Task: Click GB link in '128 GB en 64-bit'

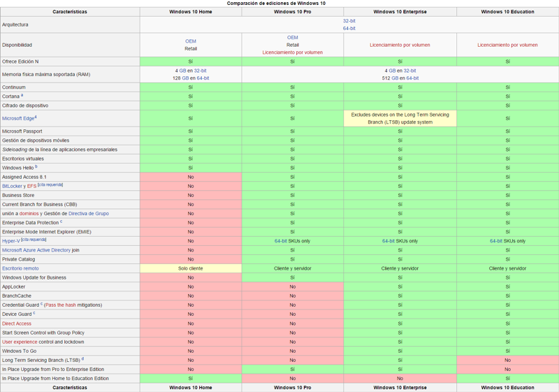Action: click(185, 78)
